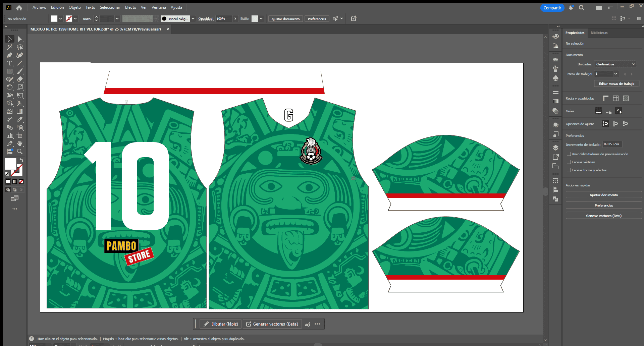This screenshot has width=644, height=346.
Task: Select the Column Graph tool
Action: (x=10, y=136)
